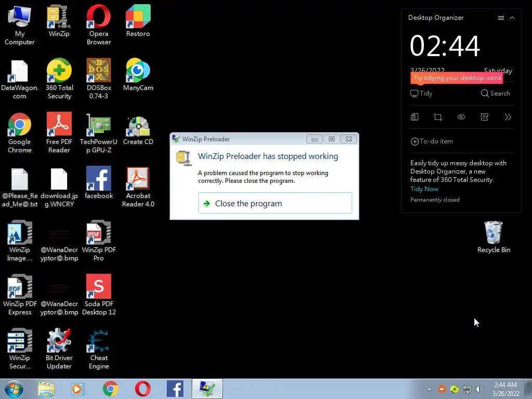The image size is (532, 399).
Task: Click the Tidy Now link
Action: coord(424,189)
